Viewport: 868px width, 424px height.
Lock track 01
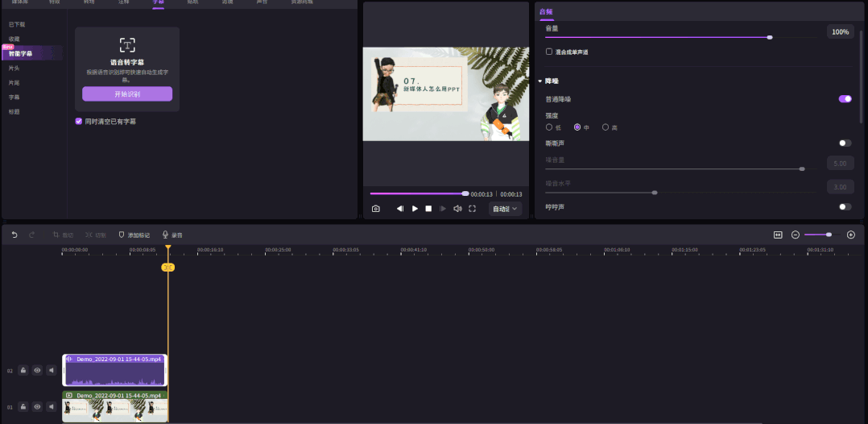tap(23, 407)
